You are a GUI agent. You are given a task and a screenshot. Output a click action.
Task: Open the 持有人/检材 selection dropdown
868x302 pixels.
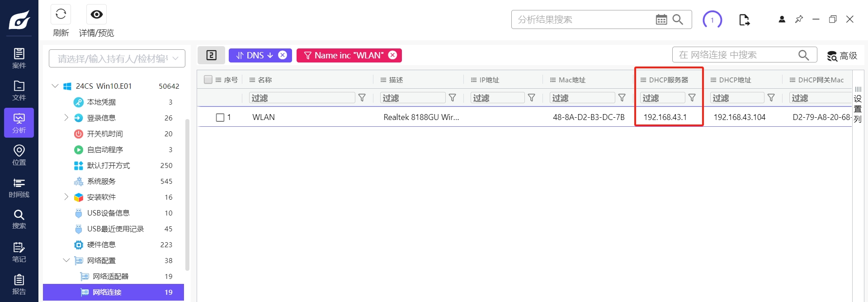[117, 58]
